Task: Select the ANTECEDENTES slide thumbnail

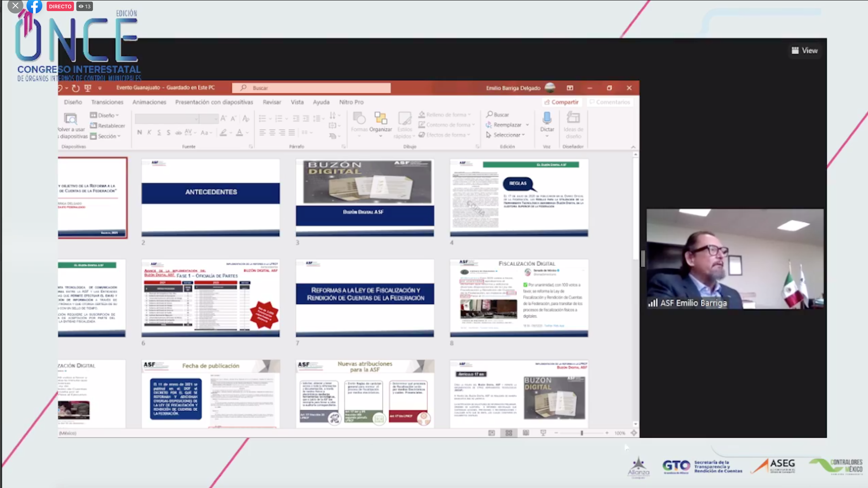Action: click(x=210, y=197)
